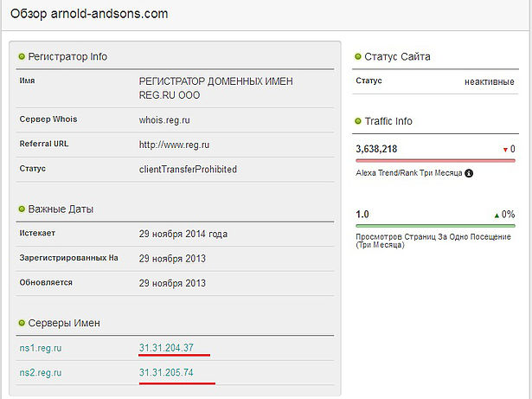
Task: Click the green bullet beside Важные Даты
Action: tap(22, 209)
